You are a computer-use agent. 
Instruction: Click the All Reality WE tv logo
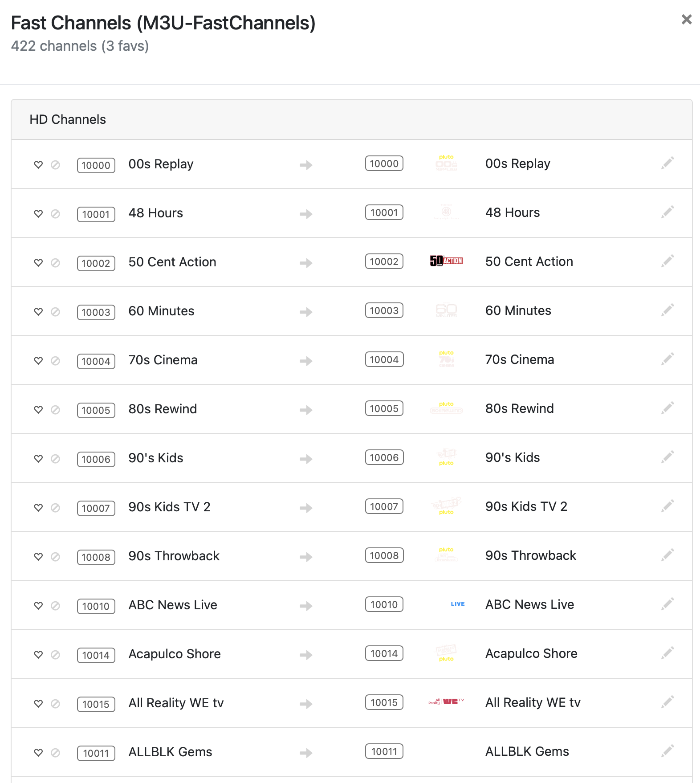tap(446, 702)
